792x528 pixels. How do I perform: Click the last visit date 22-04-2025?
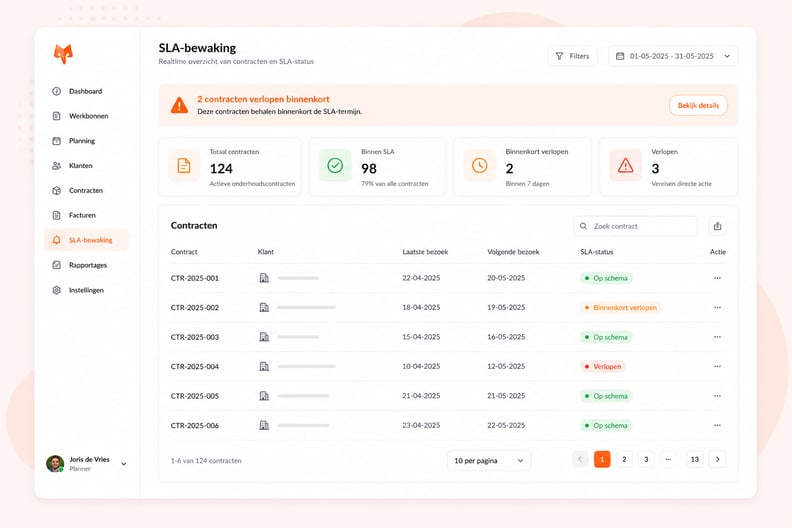[421, 278]
